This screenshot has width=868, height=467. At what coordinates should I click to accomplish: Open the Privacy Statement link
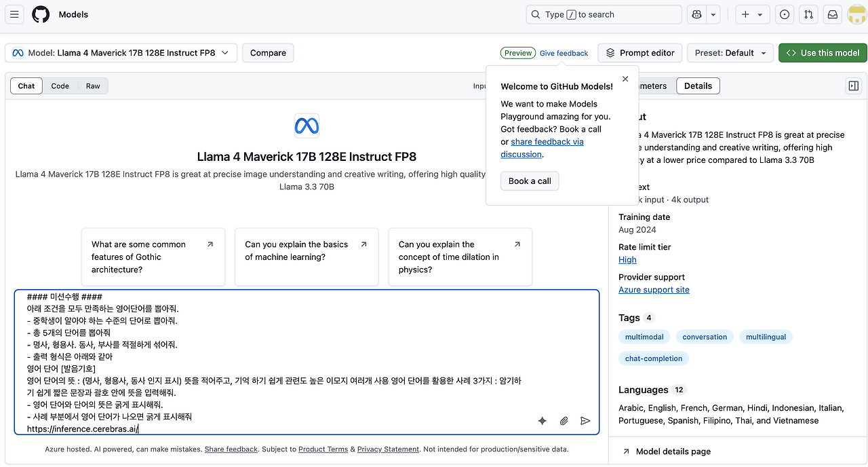click(389, 449)
